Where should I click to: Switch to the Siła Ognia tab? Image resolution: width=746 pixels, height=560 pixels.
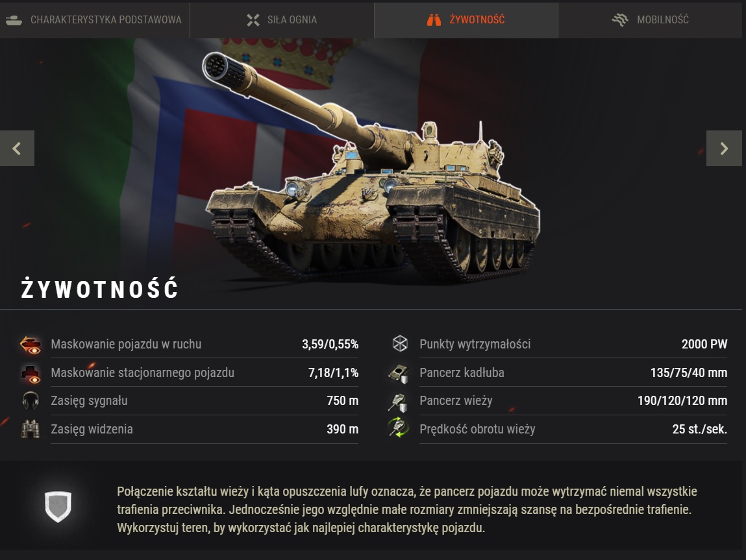[282, 20]
